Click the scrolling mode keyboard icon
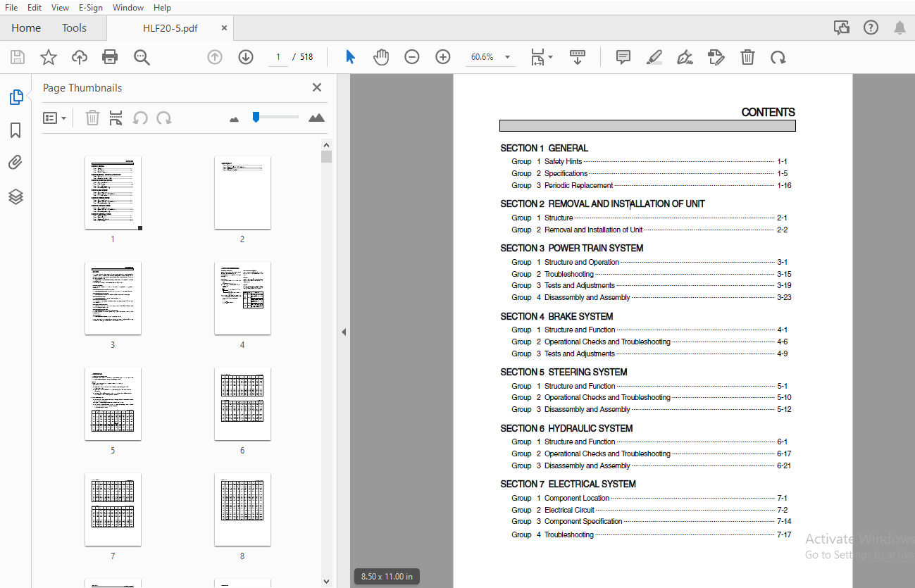Screen dimensions: 915x588 578,57
